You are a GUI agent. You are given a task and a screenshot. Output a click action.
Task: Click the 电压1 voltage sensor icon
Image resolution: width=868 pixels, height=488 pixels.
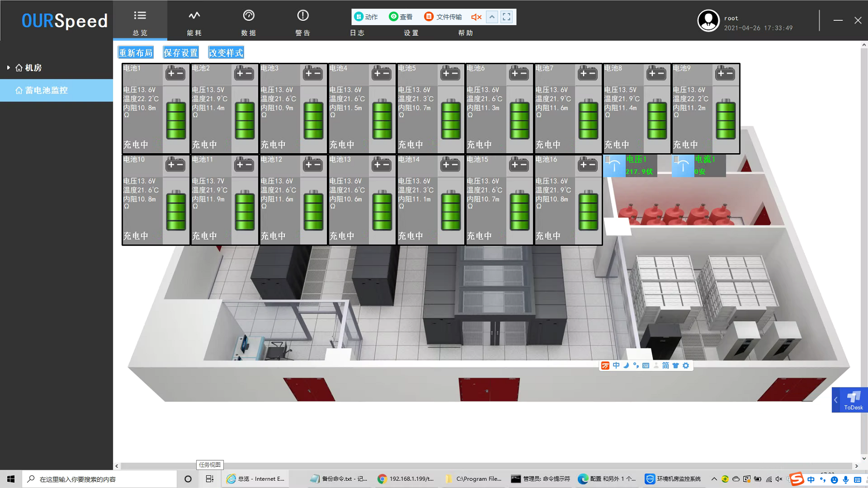(614, 166)
